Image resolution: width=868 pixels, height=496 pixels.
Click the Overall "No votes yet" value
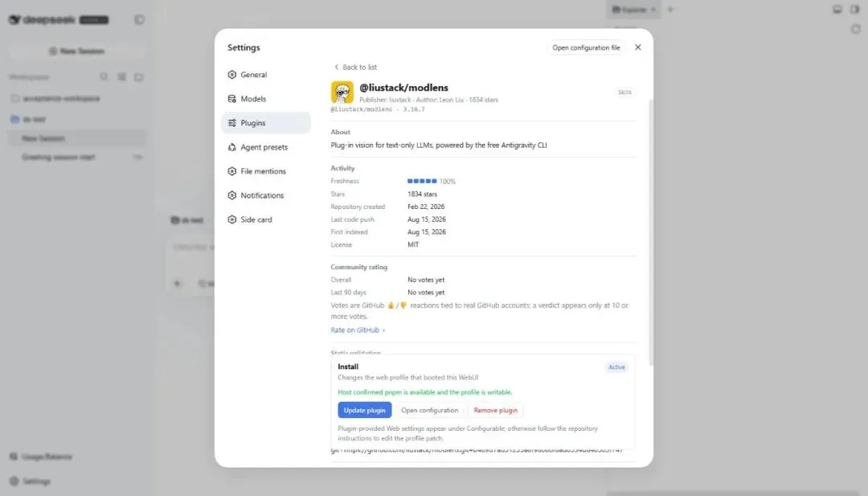pyautogui.click(x=426, y=280)
